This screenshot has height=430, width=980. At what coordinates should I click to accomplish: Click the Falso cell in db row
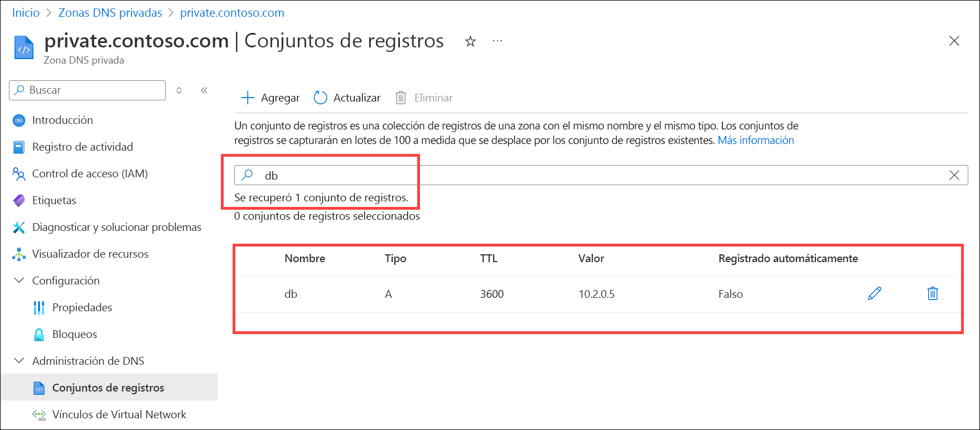coord(731,294)
